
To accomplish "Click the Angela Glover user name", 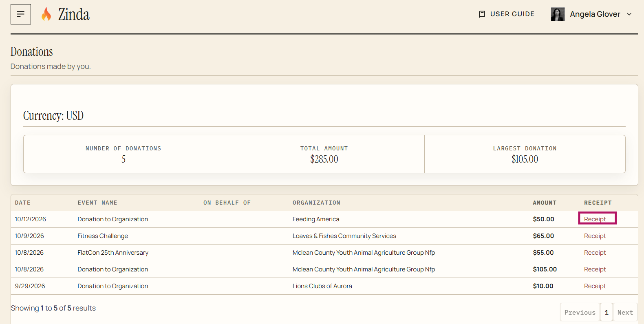I will click(x=595, y=14).
